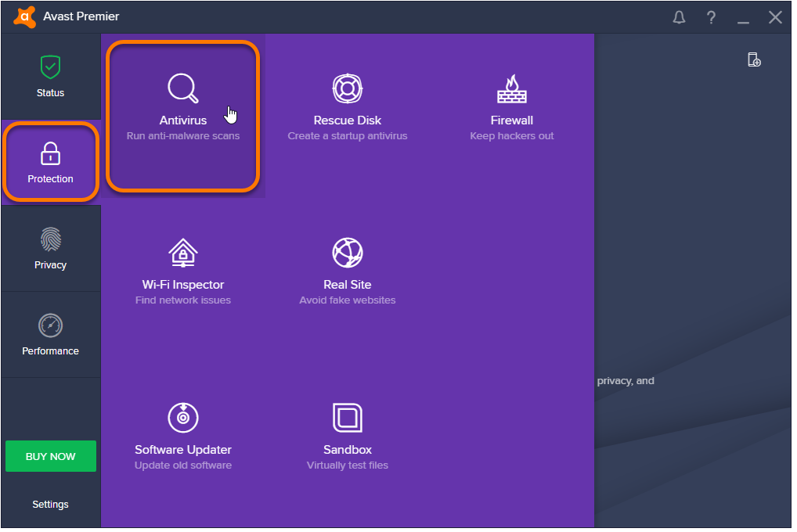This screenshot has height=532, width=797.
Task: Open the Firewall brick wall icon
Action: (511, 89)
